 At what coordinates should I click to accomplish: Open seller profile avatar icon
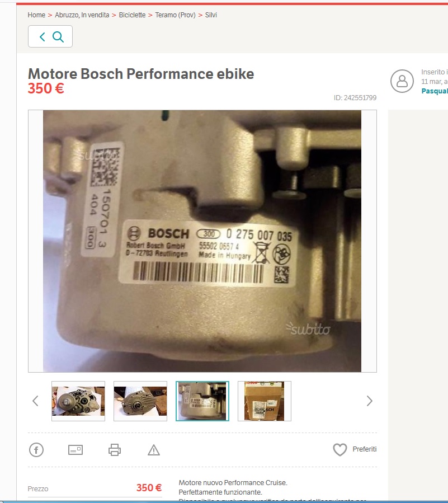(402, 81)
